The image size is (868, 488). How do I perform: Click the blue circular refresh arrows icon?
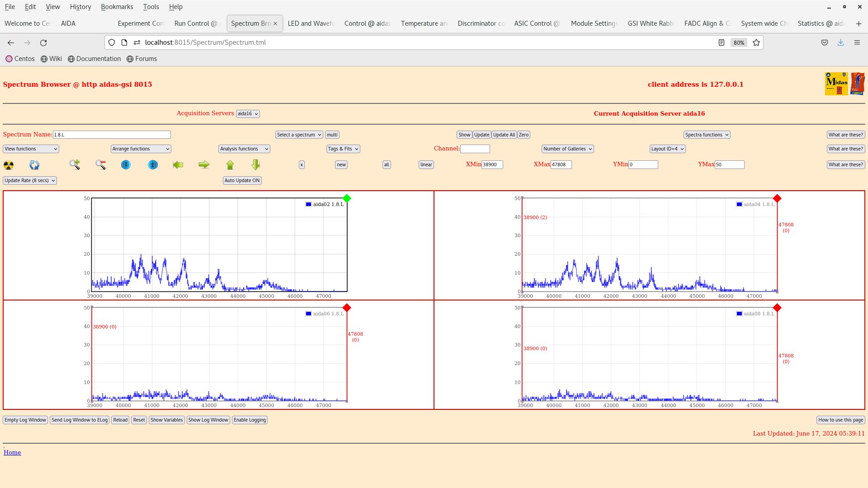tap(34, 165)
